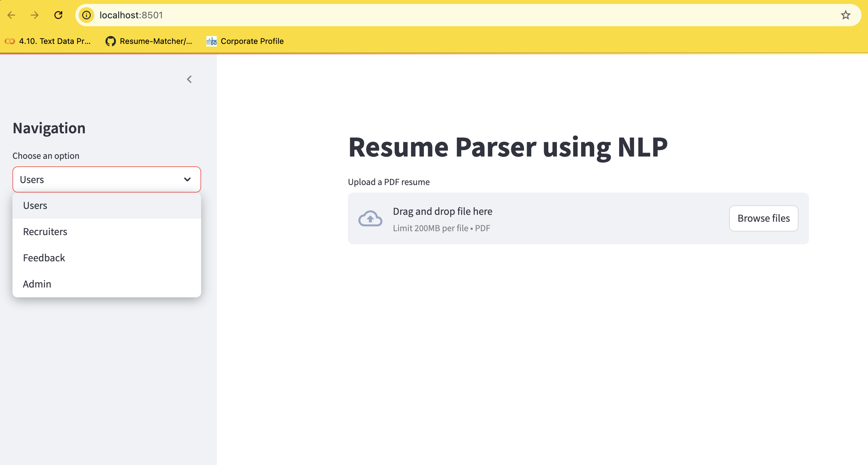The image size is (868, 465).
Task: Click the browser back arrow
Action: (11, 15)
